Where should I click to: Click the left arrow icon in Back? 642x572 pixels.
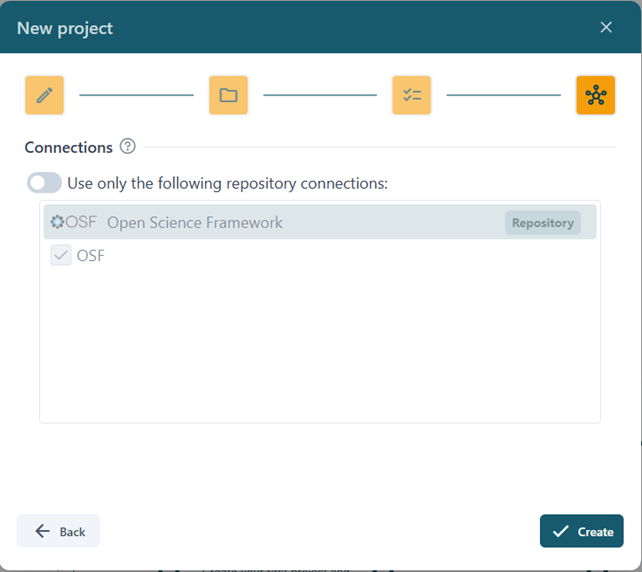[42, 531]
